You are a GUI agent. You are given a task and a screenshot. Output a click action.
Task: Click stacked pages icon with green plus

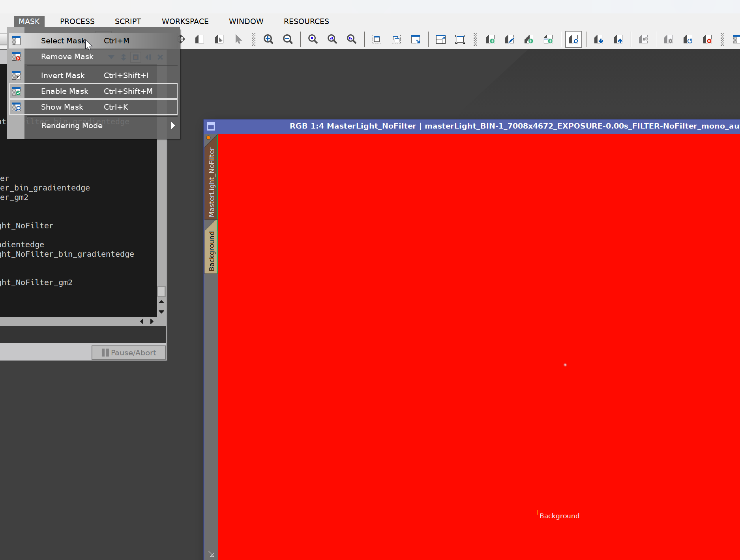[529, 39]
